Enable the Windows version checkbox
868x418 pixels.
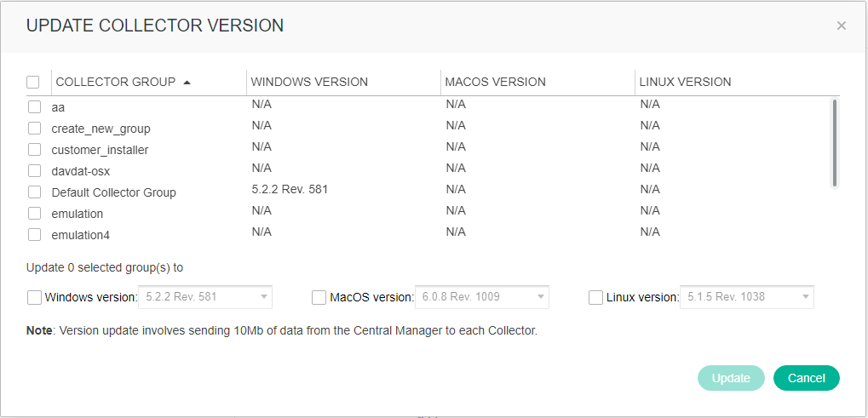pyautogui.click(x=34, y=297)
